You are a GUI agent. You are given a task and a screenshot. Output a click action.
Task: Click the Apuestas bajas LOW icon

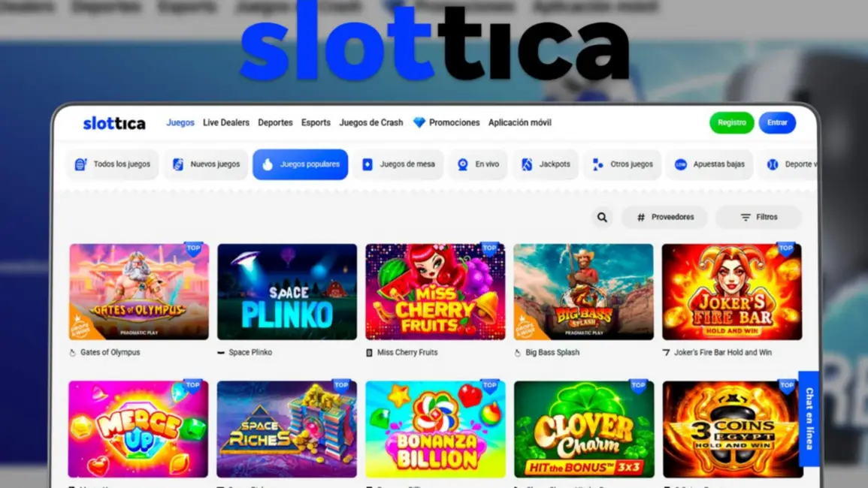681,164
